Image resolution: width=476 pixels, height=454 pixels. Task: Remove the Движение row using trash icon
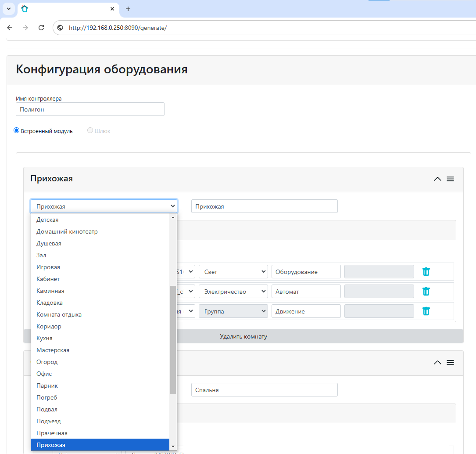[426, 311]
